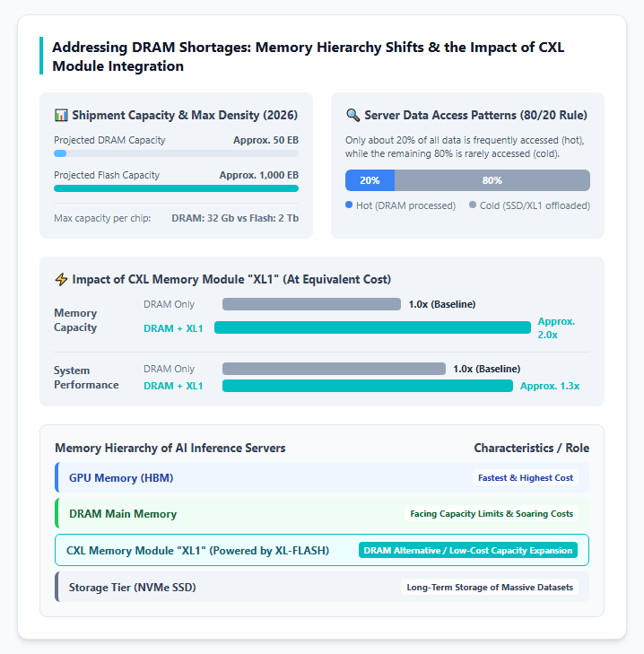Click the DRAM Only label in Memory Capacity
644x654 pixels.
tap(169, 304)
